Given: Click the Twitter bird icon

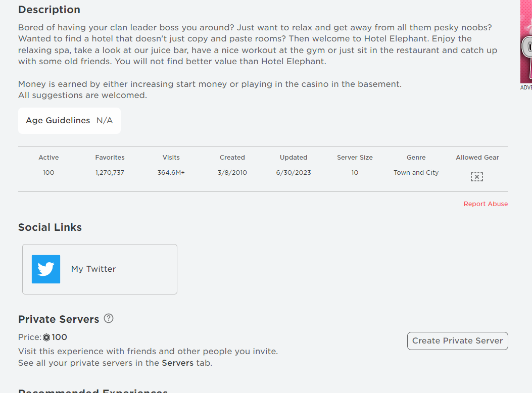Looking at the screenshot, I should (x=46, y=269).
